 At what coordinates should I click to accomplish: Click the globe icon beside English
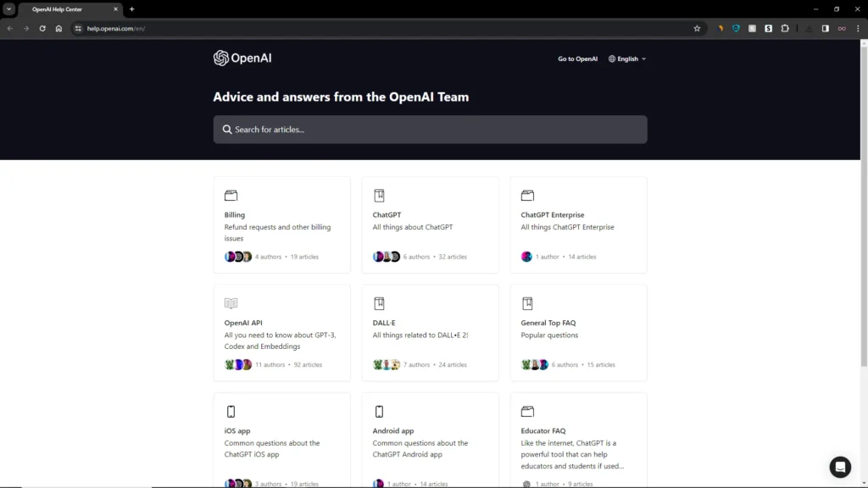[x=612, y=58]
